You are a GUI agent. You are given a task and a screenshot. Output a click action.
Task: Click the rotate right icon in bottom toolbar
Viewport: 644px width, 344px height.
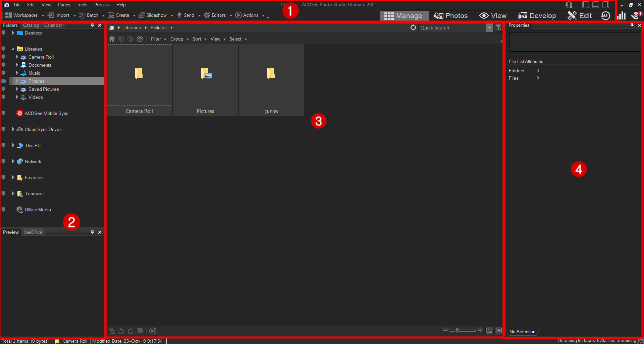click(130, 331)
